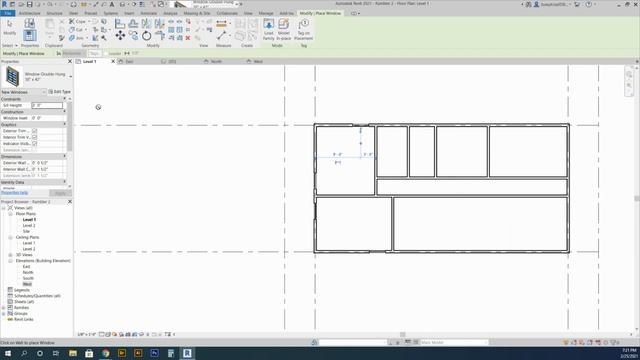
Task: Open File Explorer from the taskbar
Action: point(73,353)
